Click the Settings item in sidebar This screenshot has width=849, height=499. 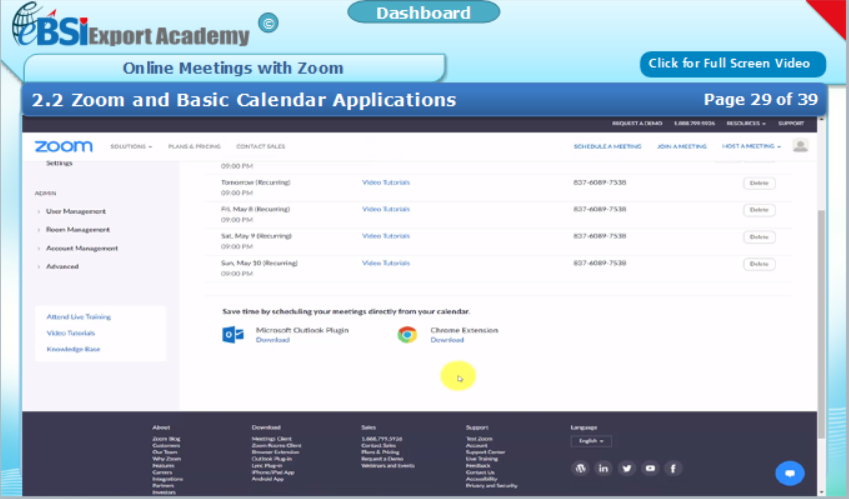click(x=59, y=163)
